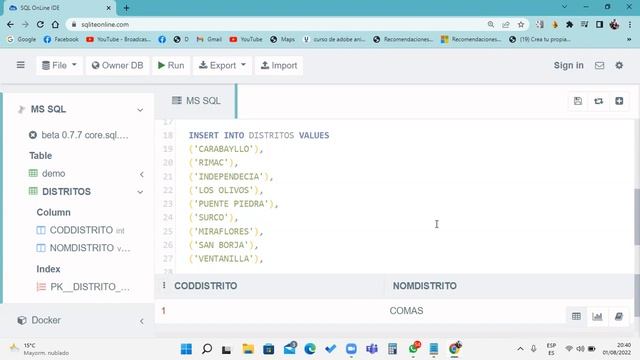Show hidden system tray icons

tap(520, 349)
